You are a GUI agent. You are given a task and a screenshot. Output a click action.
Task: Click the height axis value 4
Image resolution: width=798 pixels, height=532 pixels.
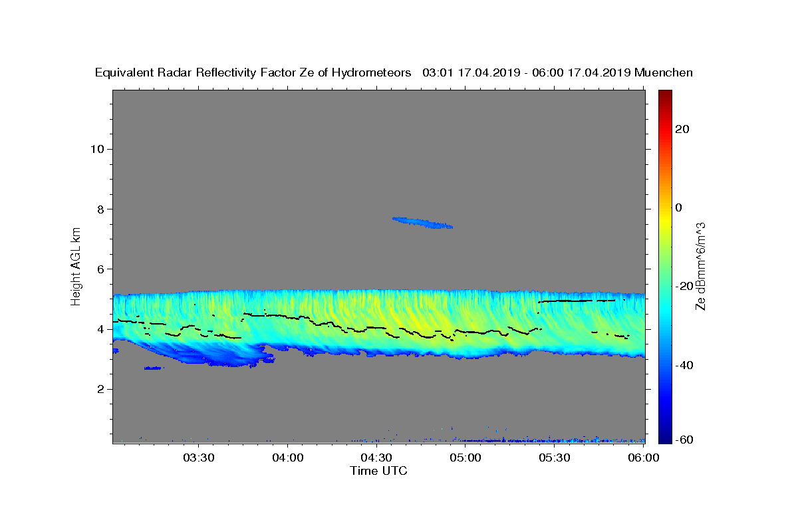(99, 329)
